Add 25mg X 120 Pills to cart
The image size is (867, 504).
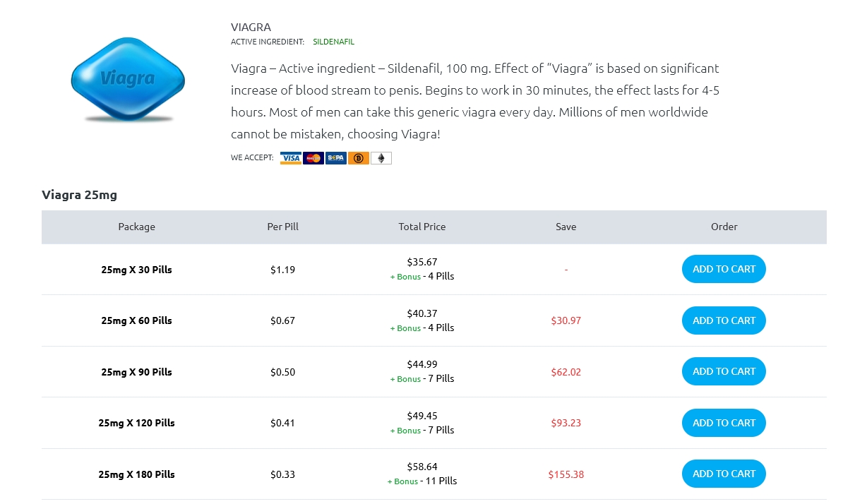pos(724,423)
